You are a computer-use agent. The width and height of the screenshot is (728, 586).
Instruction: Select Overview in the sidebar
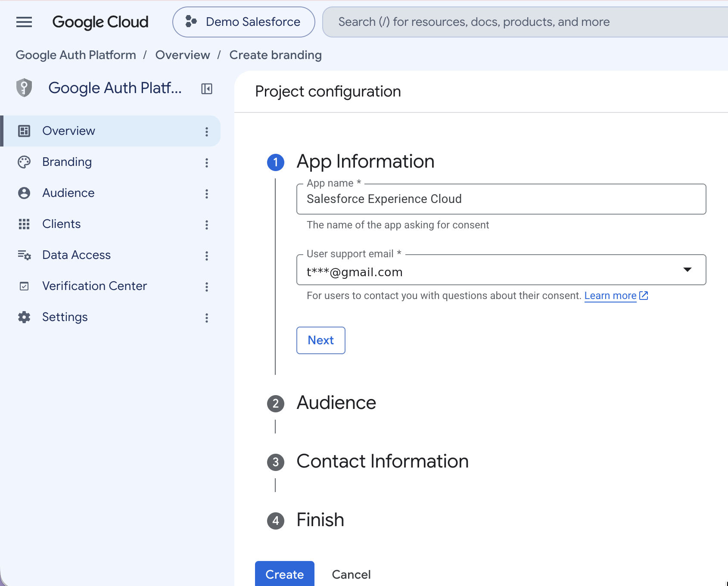tap(110, 131)
